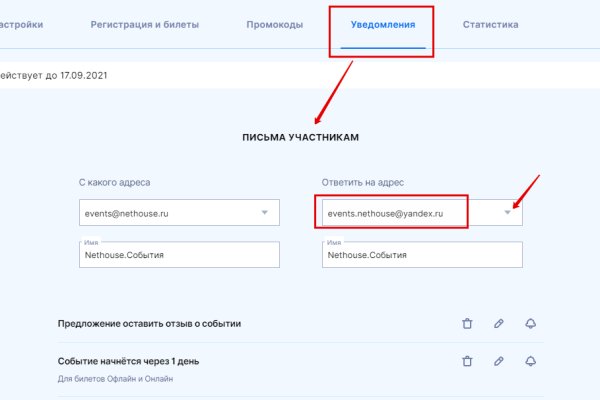Delete the 'Предложение оставить отзыв о событии' notification
Screen dimensions: 600x400
(467, 323)
